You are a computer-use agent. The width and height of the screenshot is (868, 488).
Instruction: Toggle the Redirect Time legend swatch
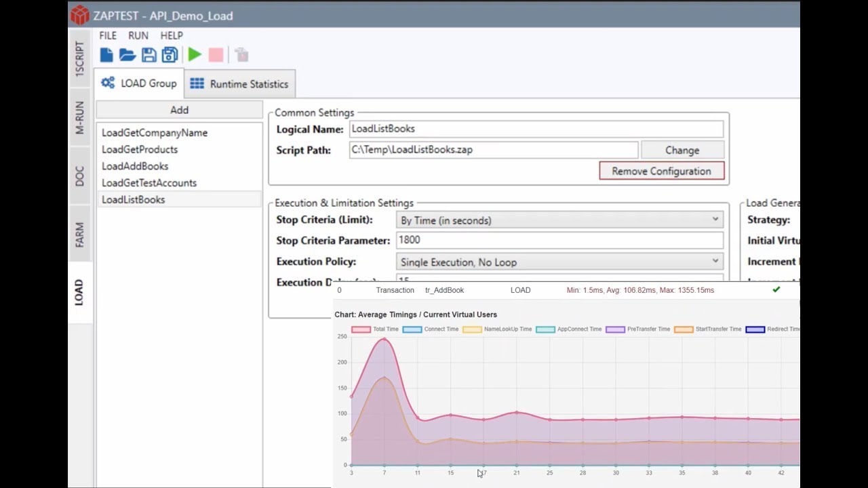pyautogui.click(x=755, y=329)
